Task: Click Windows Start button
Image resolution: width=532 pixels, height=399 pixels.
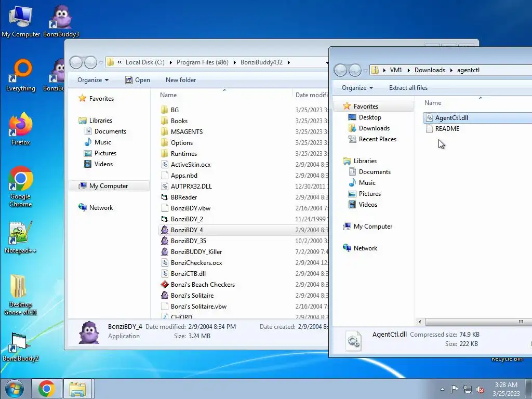Action: 14,389
